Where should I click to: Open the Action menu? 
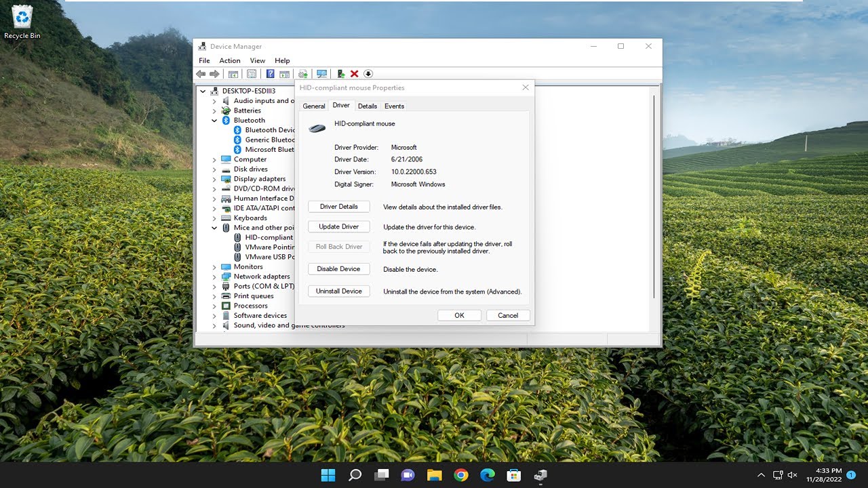(230, 60)
